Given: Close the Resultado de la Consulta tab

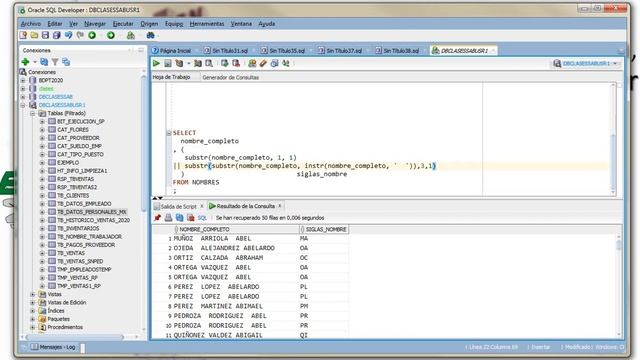Looking at the screenshot, I should pyautogui.click(x=280, y=206).
